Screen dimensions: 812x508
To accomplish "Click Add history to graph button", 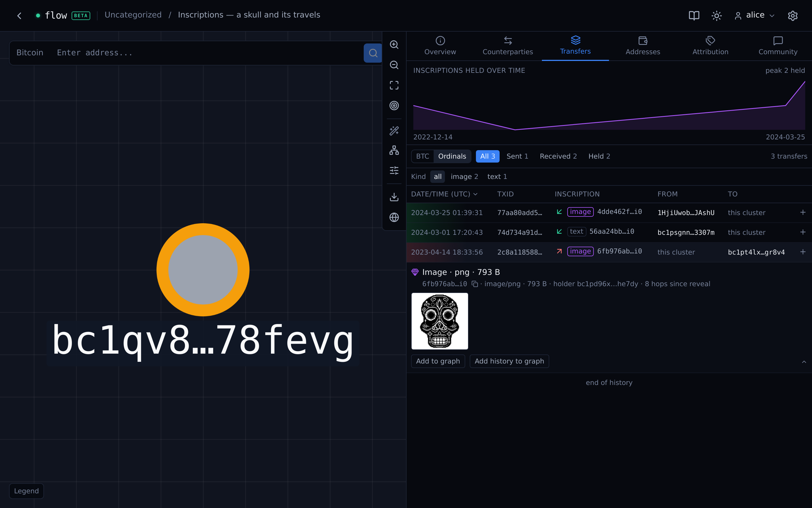I will [509, 361].
